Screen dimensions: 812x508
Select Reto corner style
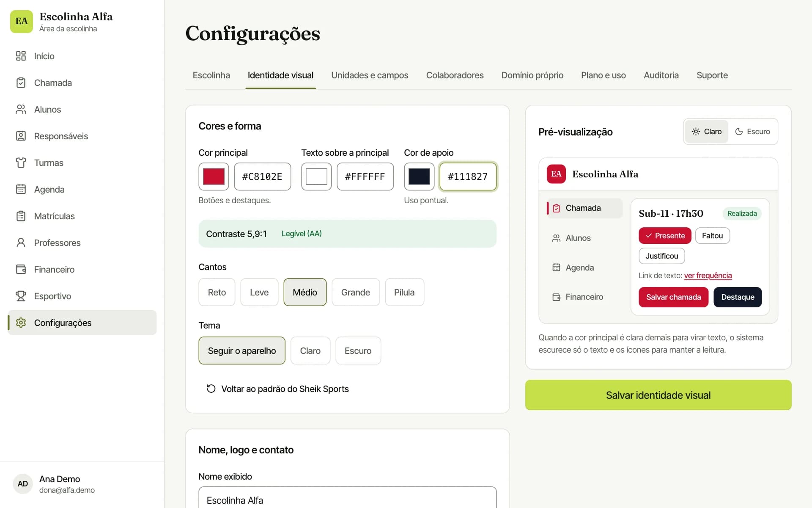pos(217,292)
